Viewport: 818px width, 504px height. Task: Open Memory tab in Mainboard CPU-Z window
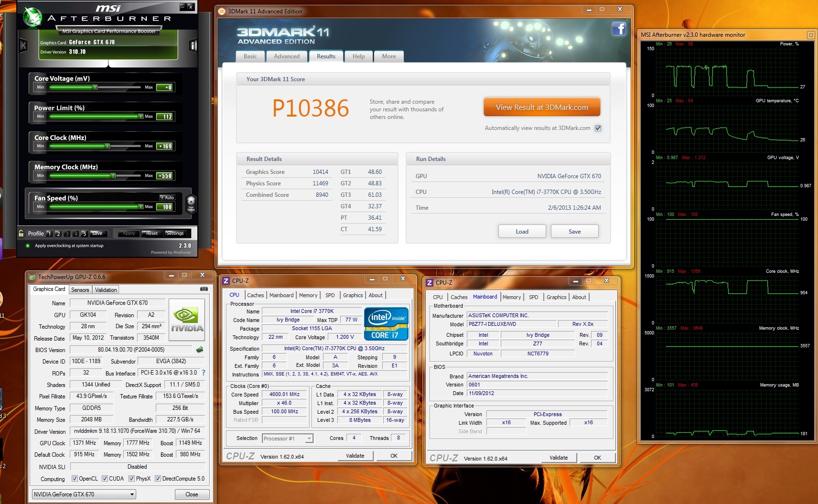click(512, 297)
